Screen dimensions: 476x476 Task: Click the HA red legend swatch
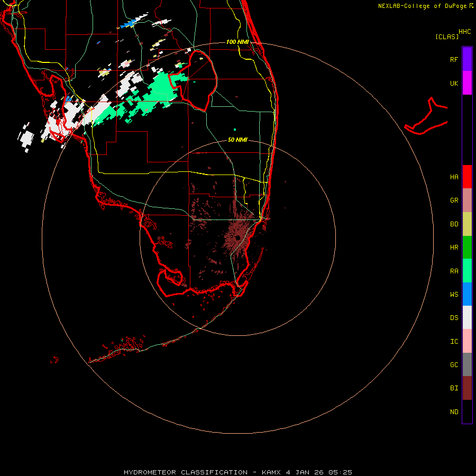(467, 177)
